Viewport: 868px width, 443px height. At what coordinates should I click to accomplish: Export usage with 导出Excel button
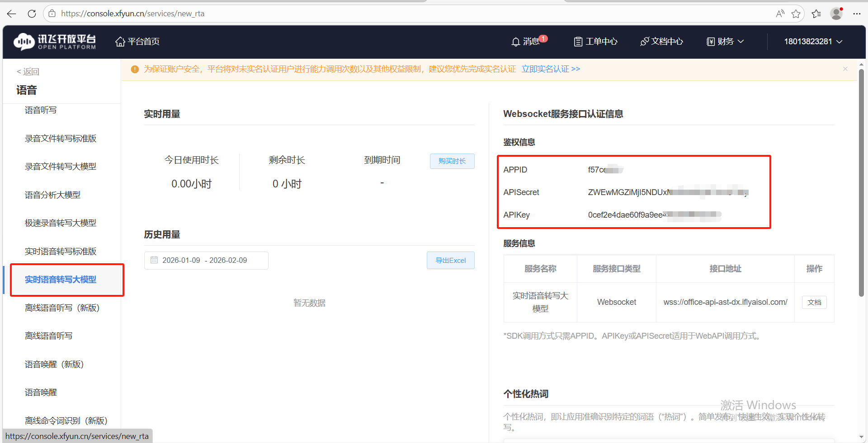[450, 261]
